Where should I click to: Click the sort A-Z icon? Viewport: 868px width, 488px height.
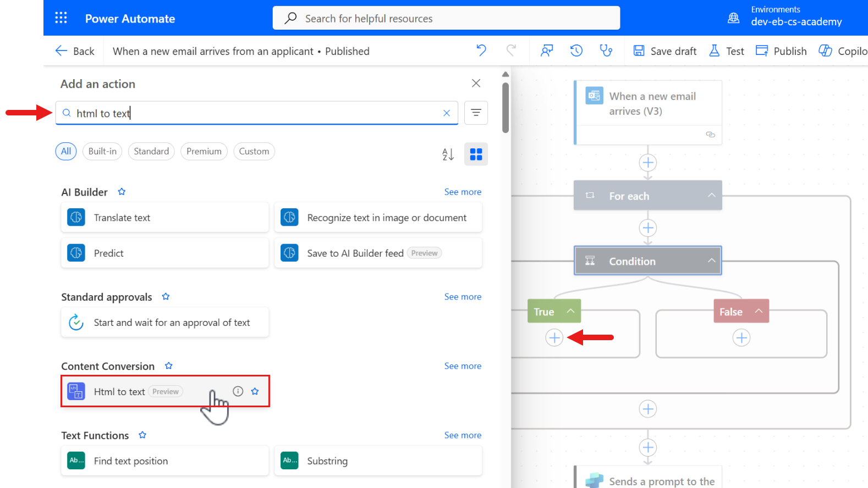click(x=448, y=154)
